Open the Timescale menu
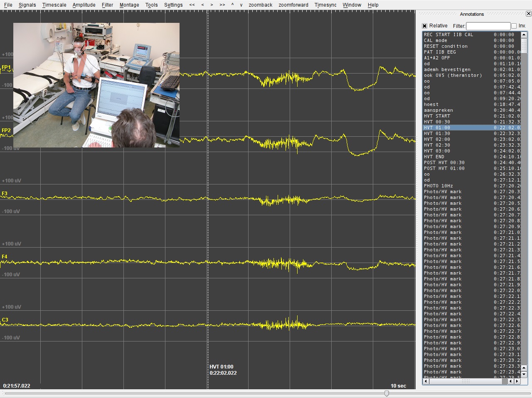The height and width of the screenshot is (398, 532). 54,5
